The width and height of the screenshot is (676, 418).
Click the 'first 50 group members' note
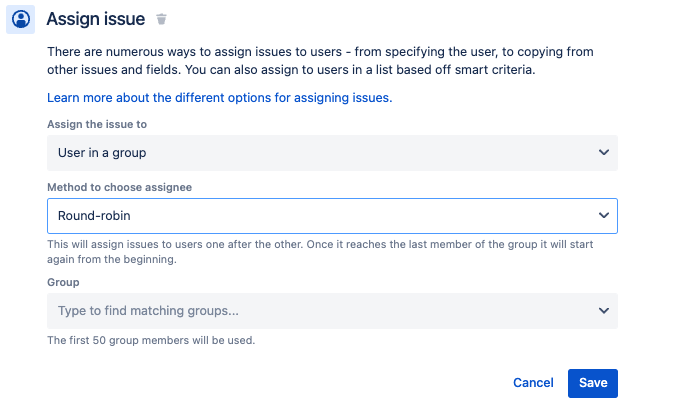click(x=151, y=340)
